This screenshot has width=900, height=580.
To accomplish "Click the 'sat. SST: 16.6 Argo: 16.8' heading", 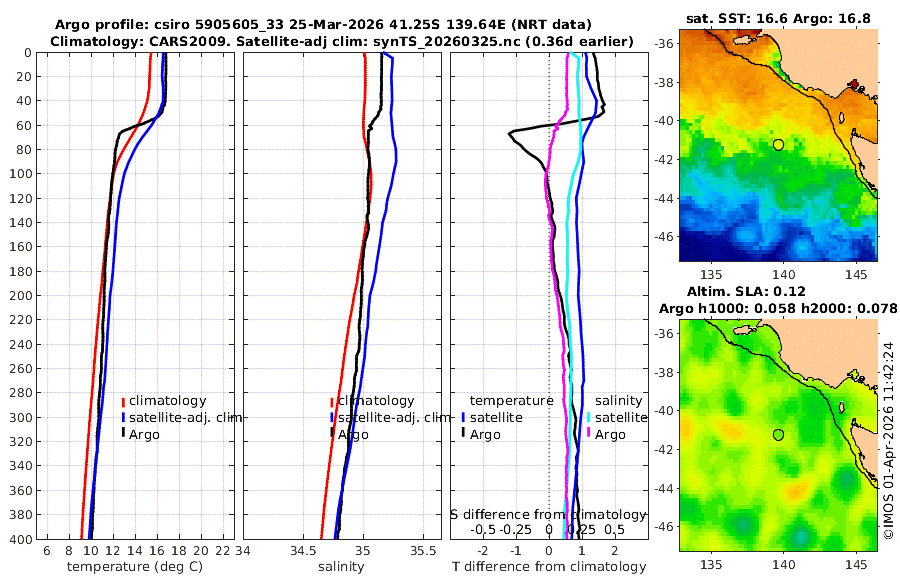I will click(778, 19).
